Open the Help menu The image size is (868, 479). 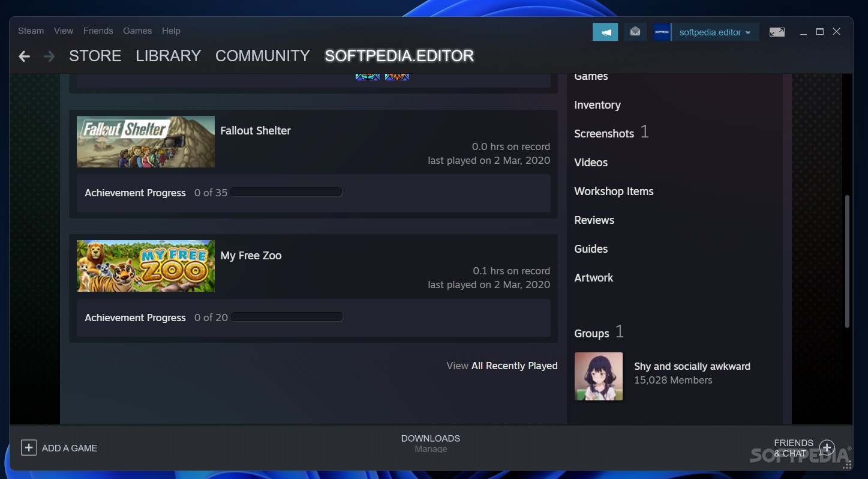pos(171,31)
